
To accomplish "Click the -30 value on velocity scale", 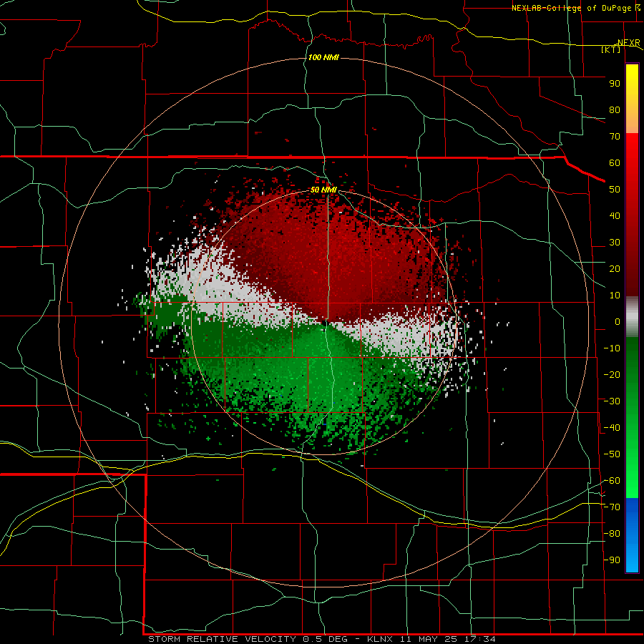I will pyautogui.click(x=612, y=401).
